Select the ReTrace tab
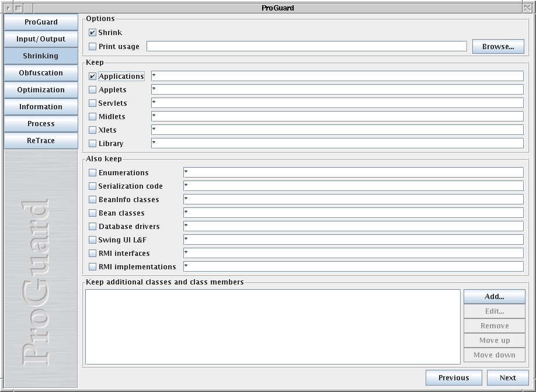This screenshot has width=536, height=392. click(41, 141)
